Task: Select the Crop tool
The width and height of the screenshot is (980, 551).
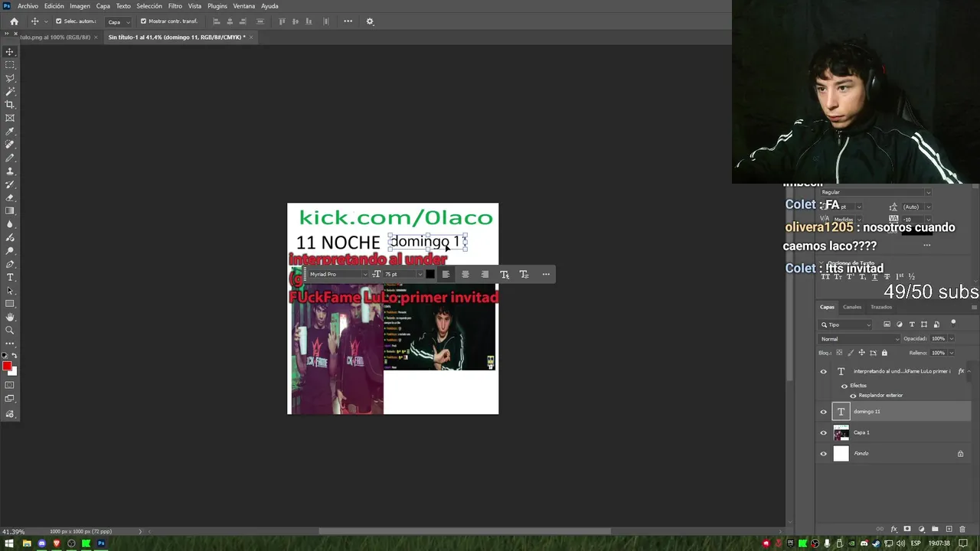Action: click(10, 104)
